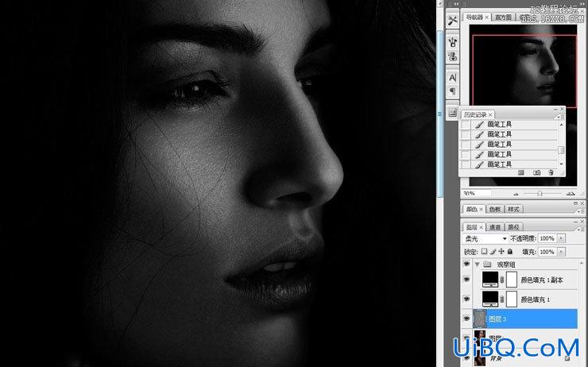Hide the 颜色填充 1 副本 layer eye
The image size is (588, 367).
(x=466, y=280)
